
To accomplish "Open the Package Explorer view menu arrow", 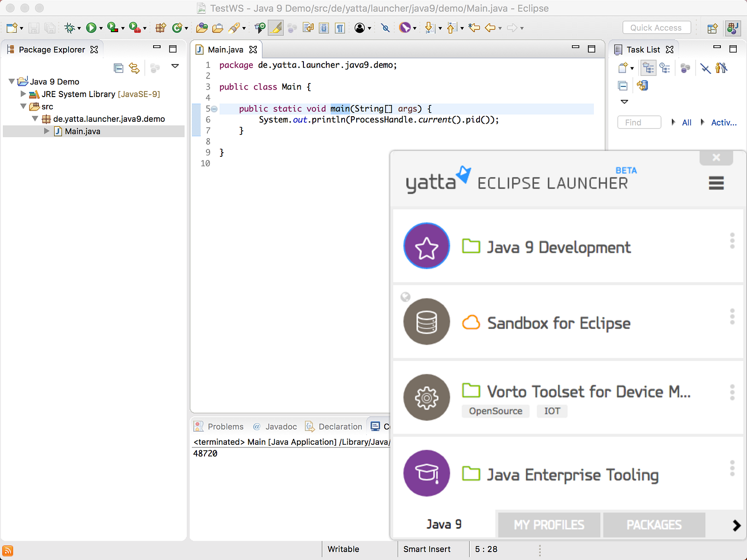I will pos(175,66).
